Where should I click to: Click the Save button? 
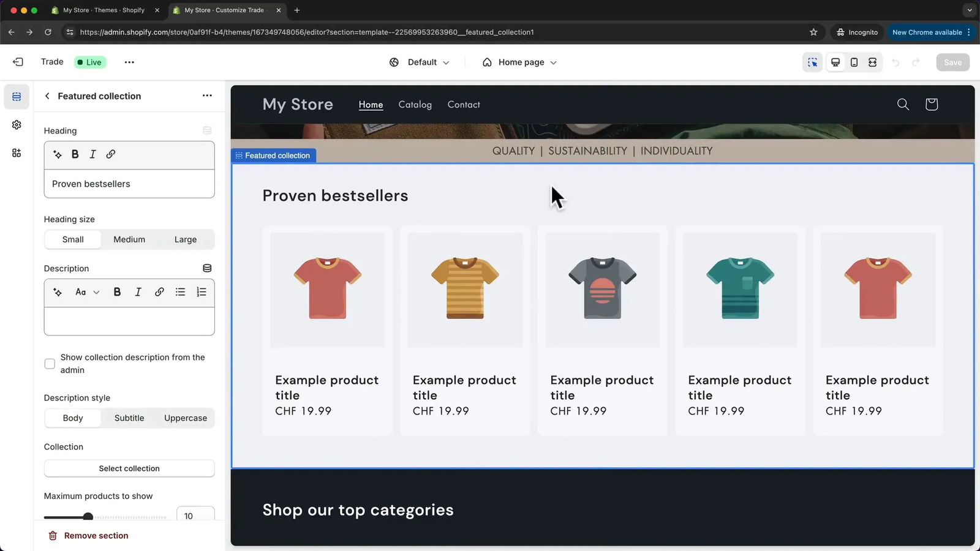952,62
